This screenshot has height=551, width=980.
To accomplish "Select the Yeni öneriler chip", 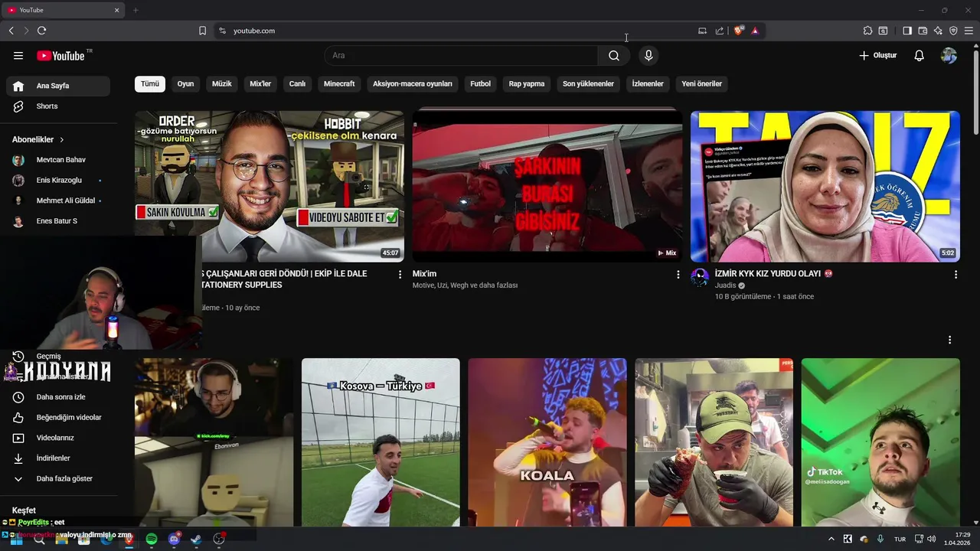I will pos(702,84).
